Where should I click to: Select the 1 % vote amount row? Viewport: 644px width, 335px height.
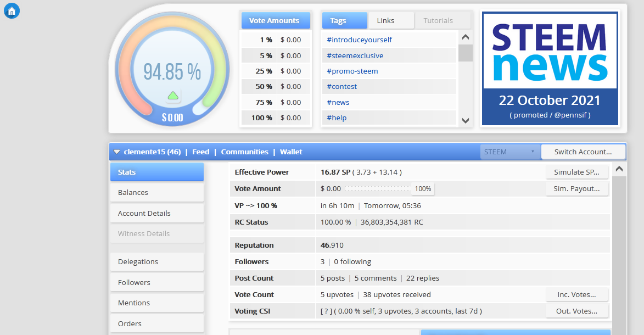[276, 40]
